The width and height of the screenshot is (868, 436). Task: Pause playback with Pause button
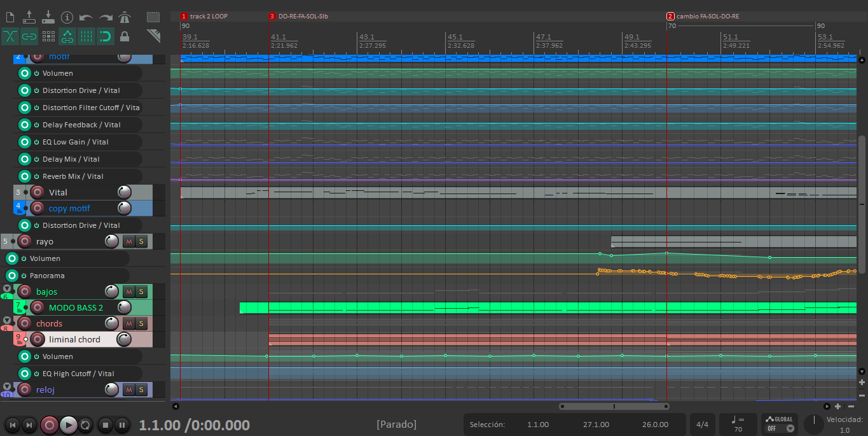click(x=122, y=425)
